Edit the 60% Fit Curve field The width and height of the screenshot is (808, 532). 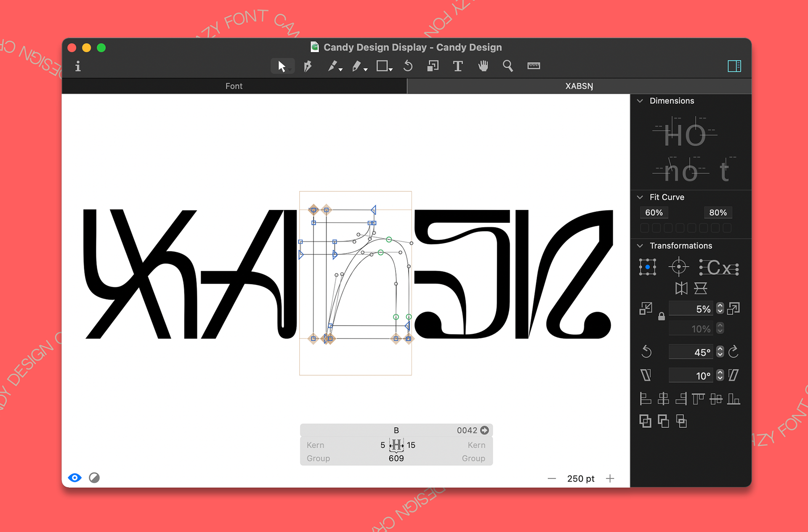(x=654, y=213)
